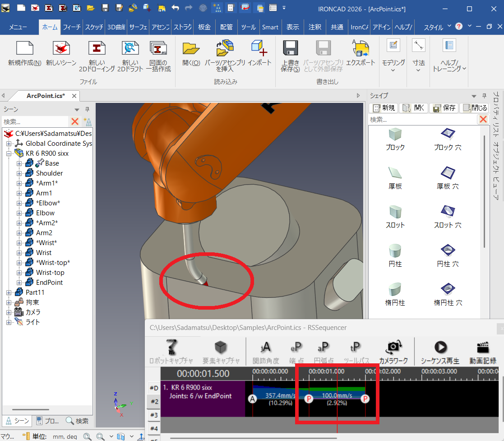Image resolution: width=504 pixels, height=441 pixels.
Task: Click the save floppy icon in title toolbar
Action: coord(105,8)
